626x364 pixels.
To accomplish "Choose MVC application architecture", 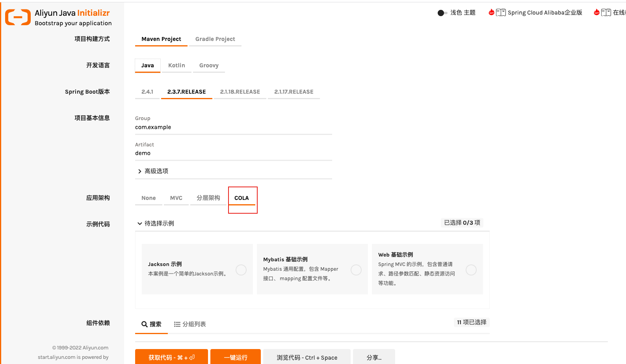I will (x=176, y=198).
